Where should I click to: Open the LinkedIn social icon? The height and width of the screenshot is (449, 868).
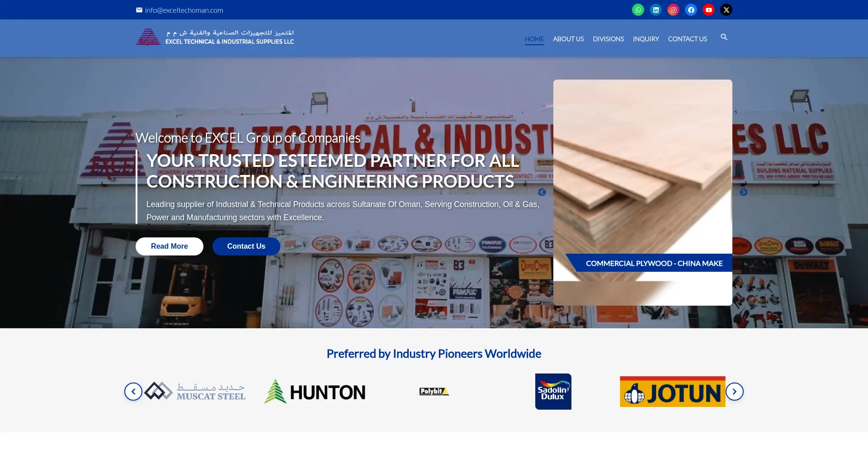click(x=656, y=10)
